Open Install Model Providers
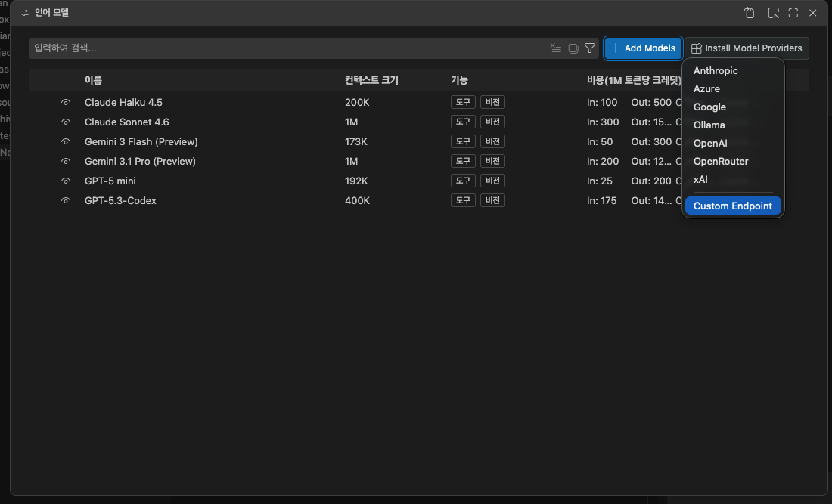The width and height of the screenshot is (832, 504). (x=747, y=48)
